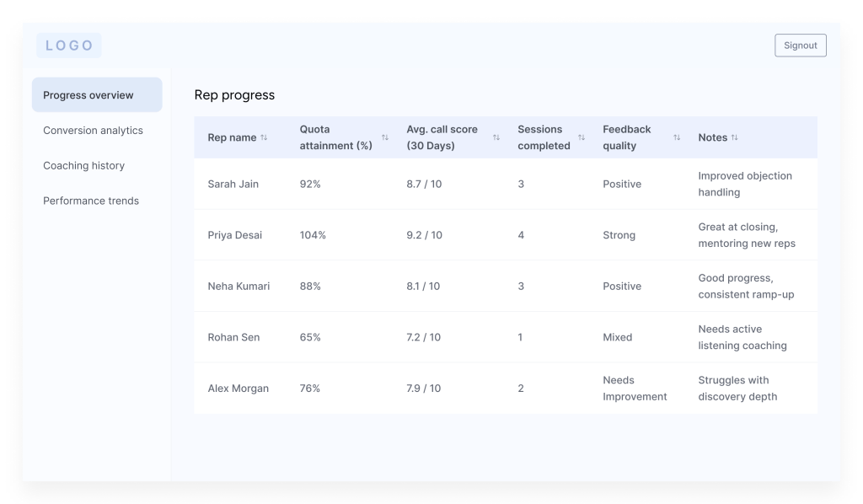Viewport: 863px width, 504px height.
Task: Click sort icon for Avg. call score
Action: (496, 137)
